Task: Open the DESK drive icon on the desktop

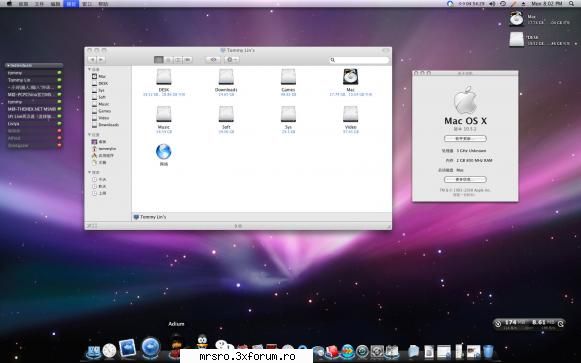Action: 517,39
